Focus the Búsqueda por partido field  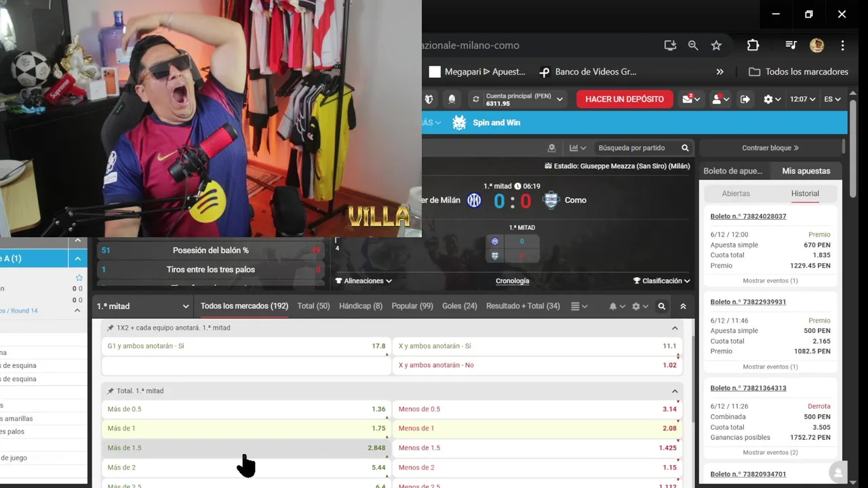pos(635,148)
